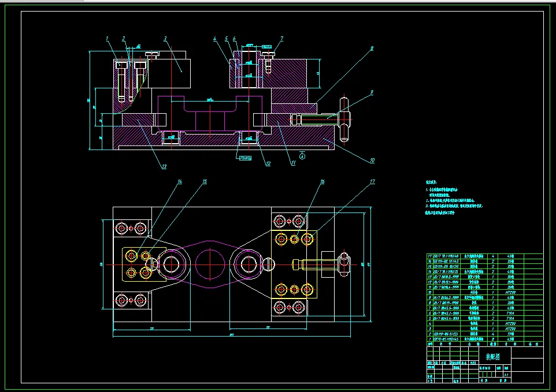
Task: Select part balloon number 13 label
Action: (164, 166)
